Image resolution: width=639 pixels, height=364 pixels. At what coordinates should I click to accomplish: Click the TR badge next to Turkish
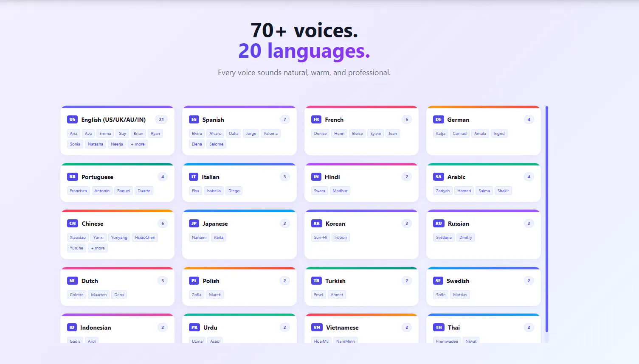(x=316, y=281)
